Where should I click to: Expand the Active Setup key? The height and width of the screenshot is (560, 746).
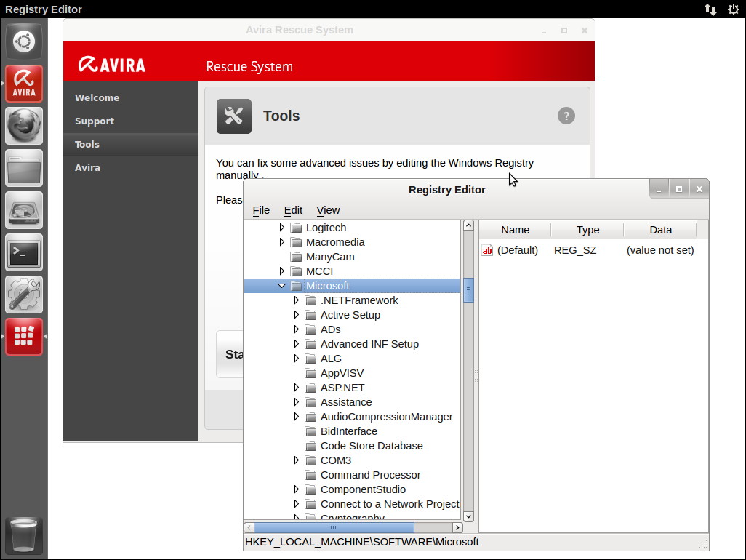tap(297, 315)
